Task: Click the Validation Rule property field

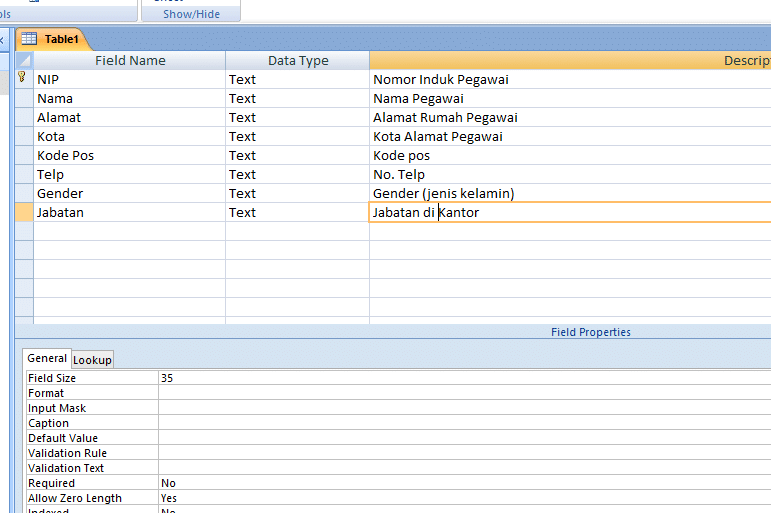Action: pos(460,453)
